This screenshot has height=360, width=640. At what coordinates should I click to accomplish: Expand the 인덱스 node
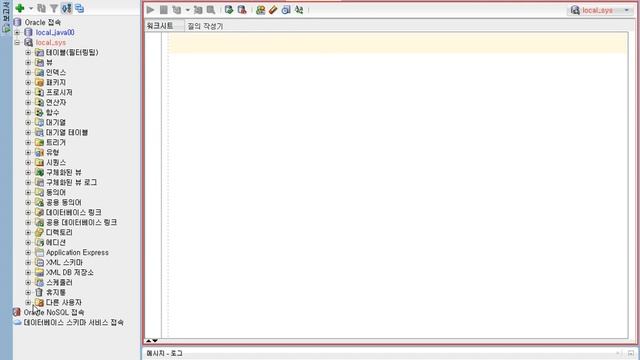click(x=28, y=72)
